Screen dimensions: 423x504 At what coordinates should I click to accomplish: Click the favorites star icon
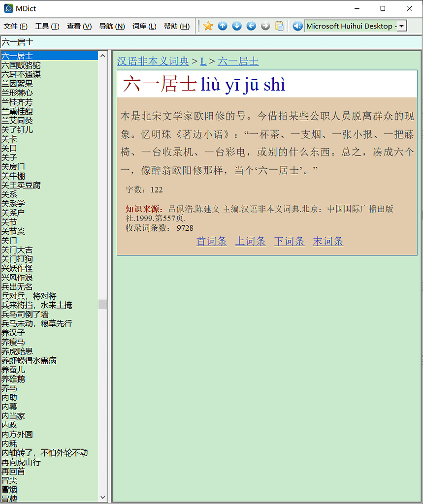208,26
